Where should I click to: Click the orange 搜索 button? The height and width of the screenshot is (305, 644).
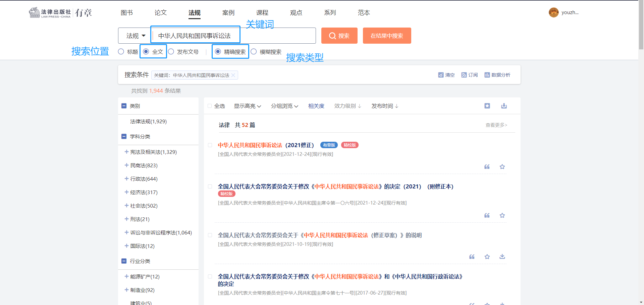coord(339,36)
